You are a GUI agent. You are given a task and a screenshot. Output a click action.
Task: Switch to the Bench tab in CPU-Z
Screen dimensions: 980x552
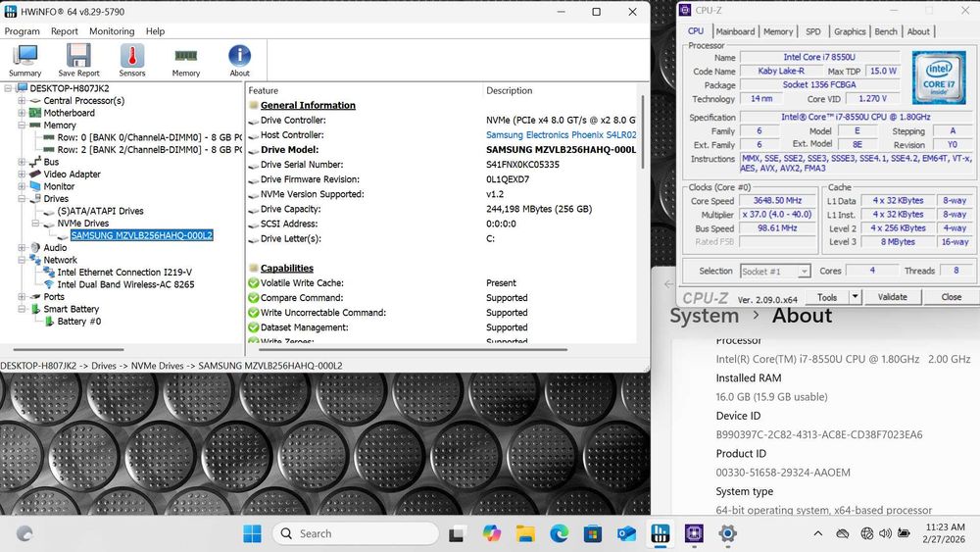point(886,31)
